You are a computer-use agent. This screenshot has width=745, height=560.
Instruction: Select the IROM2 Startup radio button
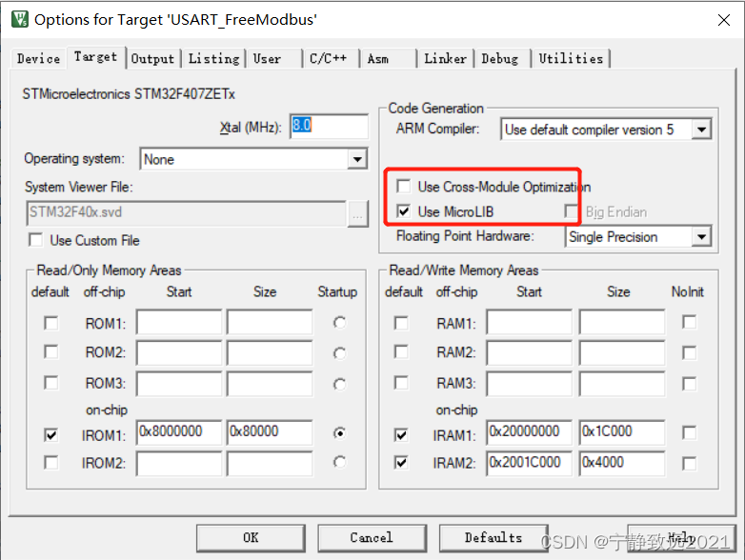pyautogui.click(x=339, y=462)
